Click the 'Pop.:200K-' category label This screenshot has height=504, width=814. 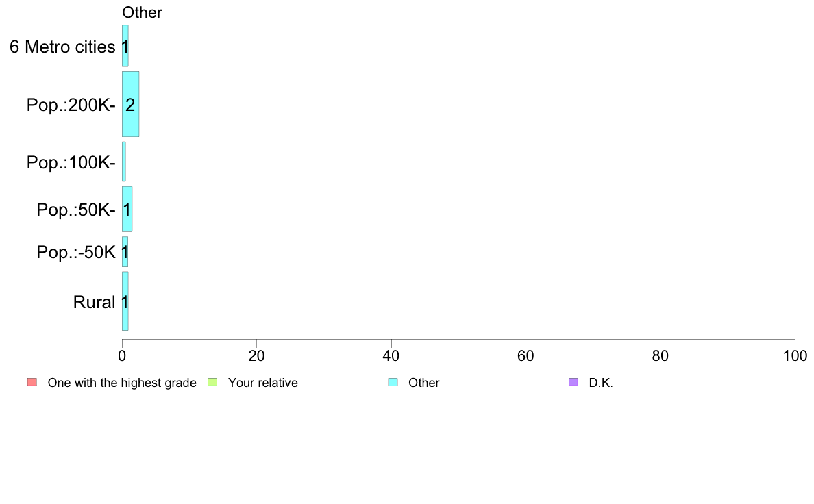click(x=71, y=105)
